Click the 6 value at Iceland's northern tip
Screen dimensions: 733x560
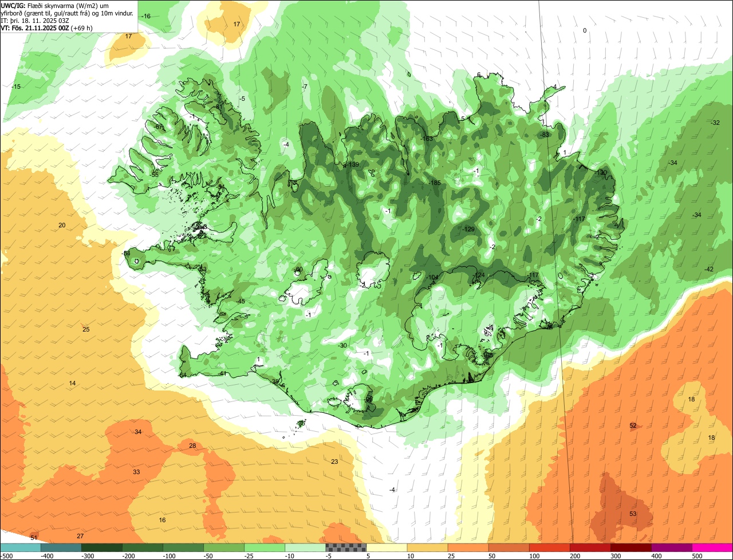479,75
